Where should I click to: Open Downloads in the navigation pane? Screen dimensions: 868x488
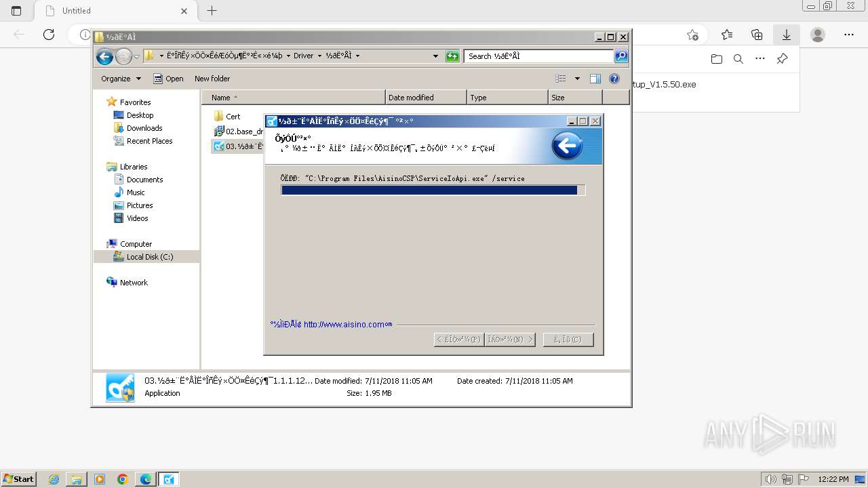[144, 128]
